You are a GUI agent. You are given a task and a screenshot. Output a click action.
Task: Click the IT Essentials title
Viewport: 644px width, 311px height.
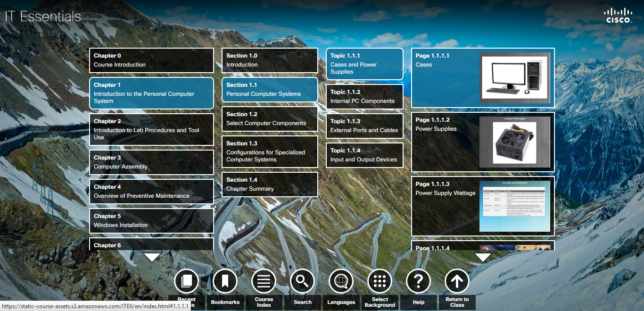(x=43, y=17)
